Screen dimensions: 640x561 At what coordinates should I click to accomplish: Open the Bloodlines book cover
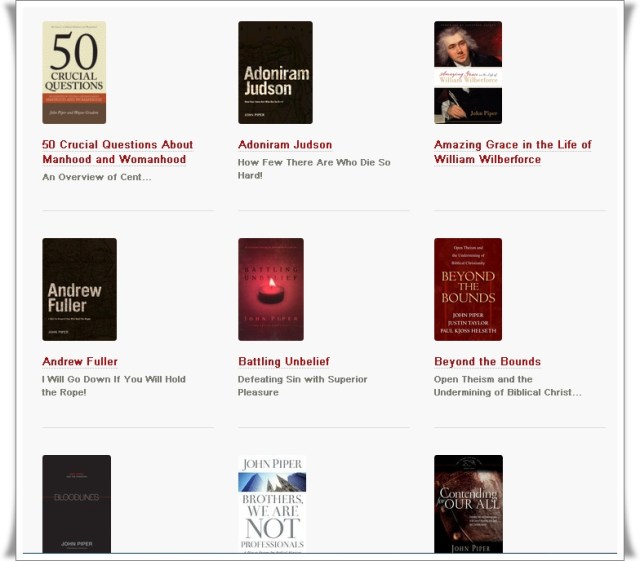76,504
